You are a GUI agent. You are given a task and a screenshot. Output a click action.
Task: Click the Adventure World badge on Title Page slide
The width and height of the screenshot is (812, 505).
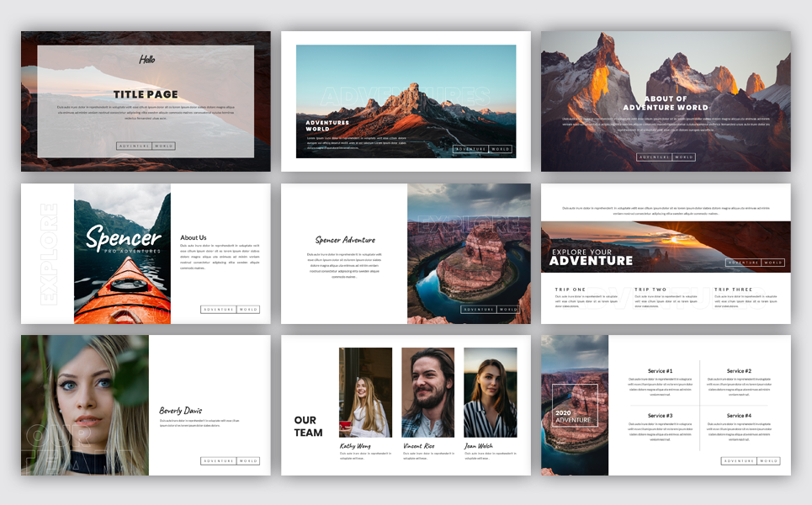point(146,146)
